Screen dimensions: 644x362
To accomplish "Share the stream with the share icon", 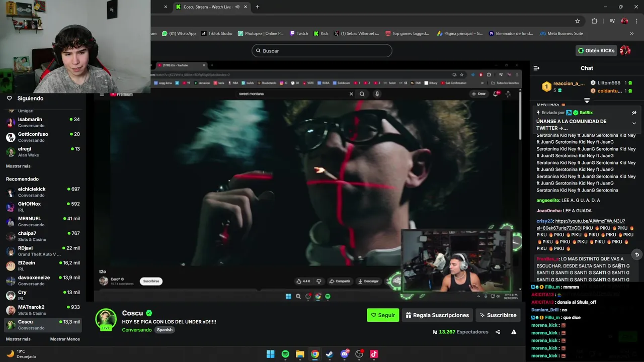I will tap(498, 332).
